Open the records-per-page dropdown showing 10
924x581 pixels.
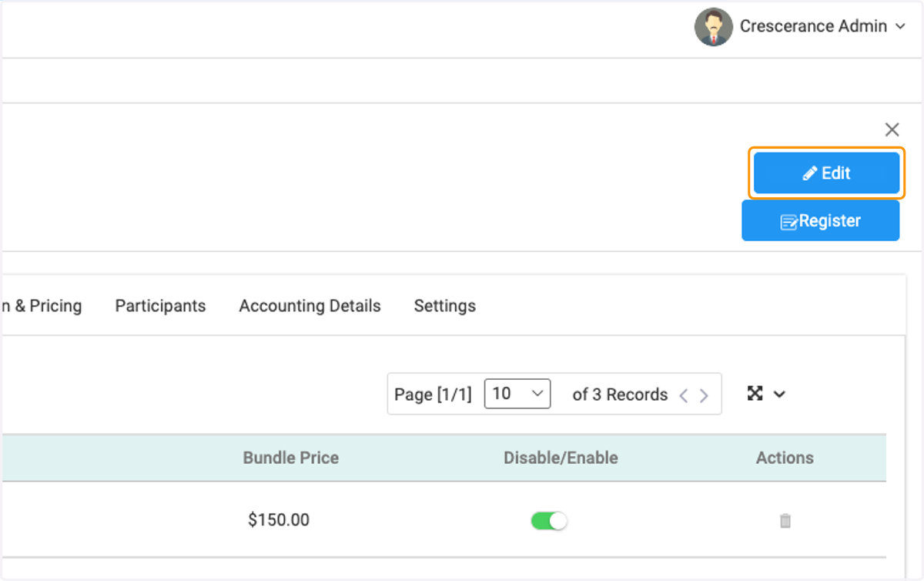pos(517,394)
